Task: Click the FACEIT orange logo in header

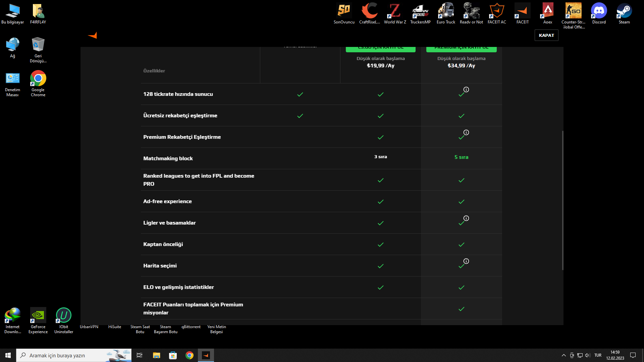Action: tap(93, 35)
